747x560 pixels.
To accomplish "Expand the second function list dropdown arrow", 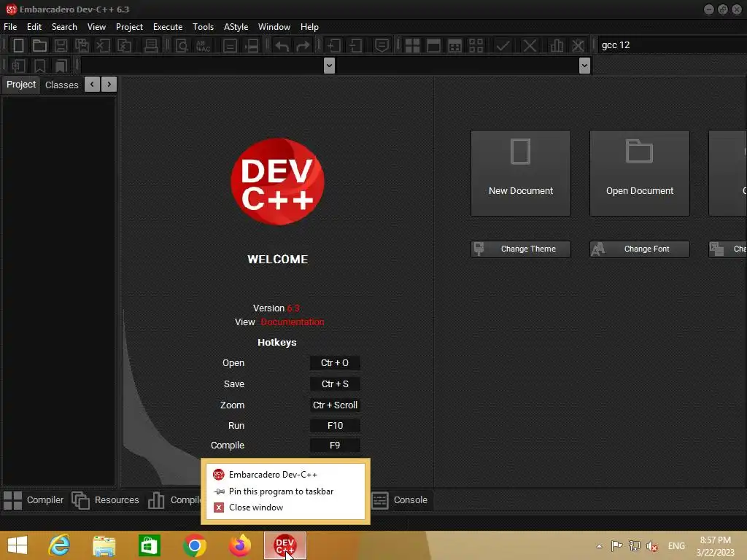I will coord(584,66).
